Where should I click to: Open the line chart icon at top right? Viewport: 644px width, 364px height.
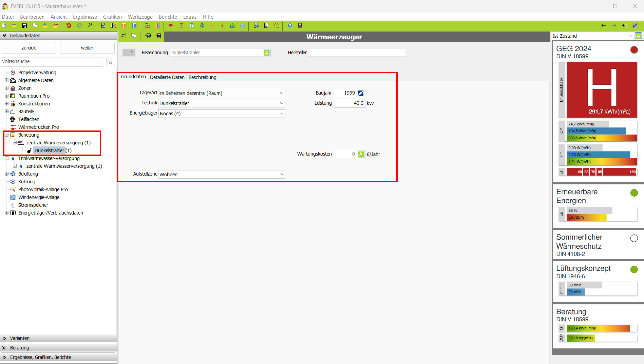pyautogui.click(x=635, y=25)
